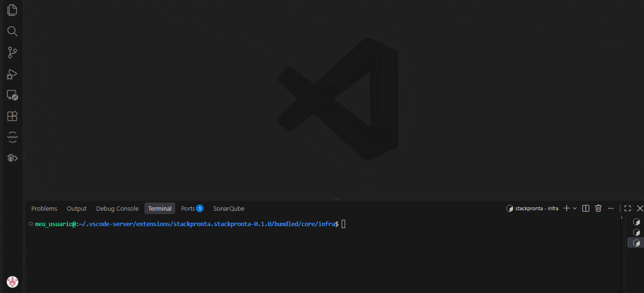Switch to the Problems tab

click(x=44, y=208)
